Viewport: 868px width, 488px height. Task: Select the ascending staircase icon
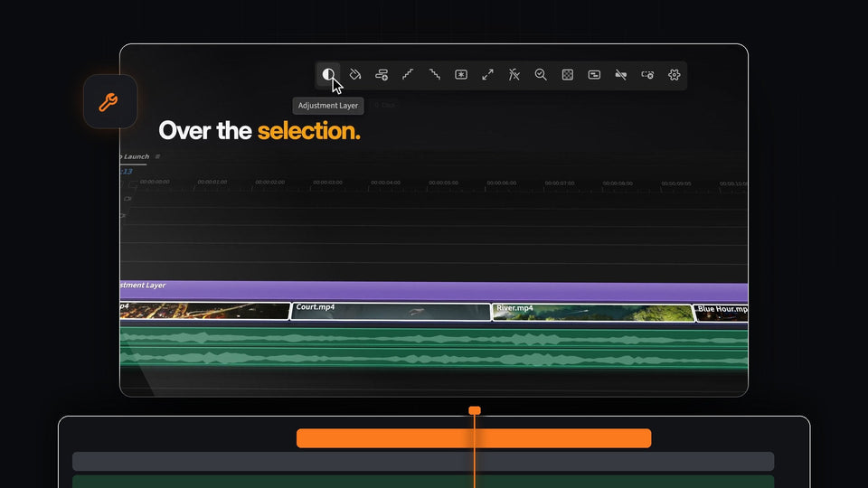pyautogui.click(x=408, y=74)
